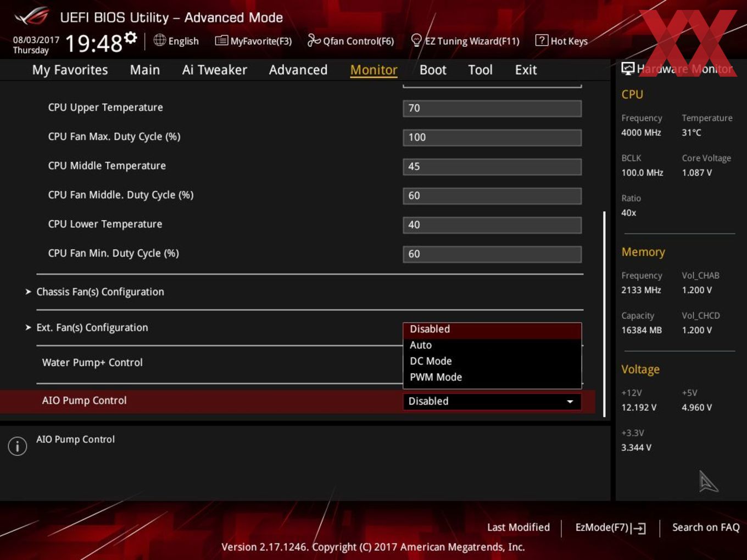Click the 19:48 clock display
This screenshot has height=560, width=747.
[x=93, y=43]
